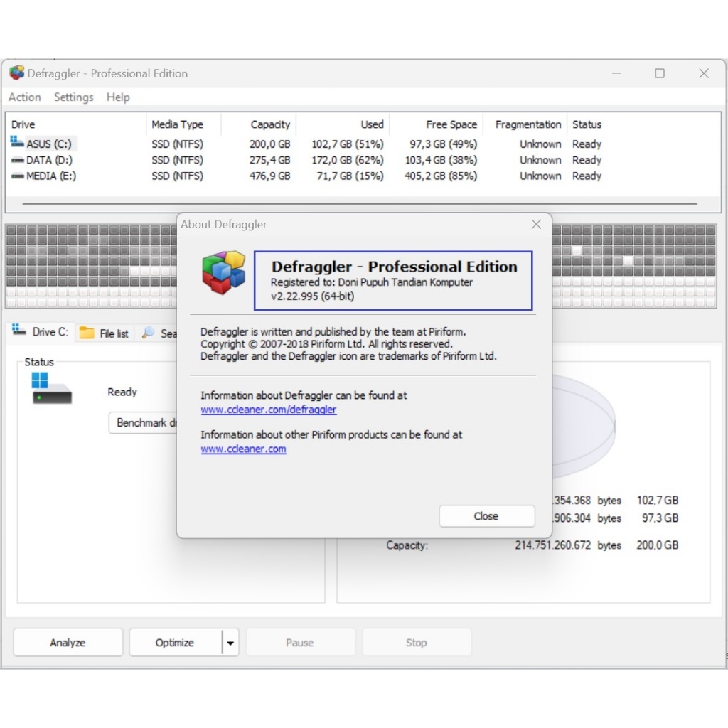The height and width of the screenshot is (728, 728).
Task: Sort by the Drive column header
Action: pyautogui.click(x=75, y=124)
